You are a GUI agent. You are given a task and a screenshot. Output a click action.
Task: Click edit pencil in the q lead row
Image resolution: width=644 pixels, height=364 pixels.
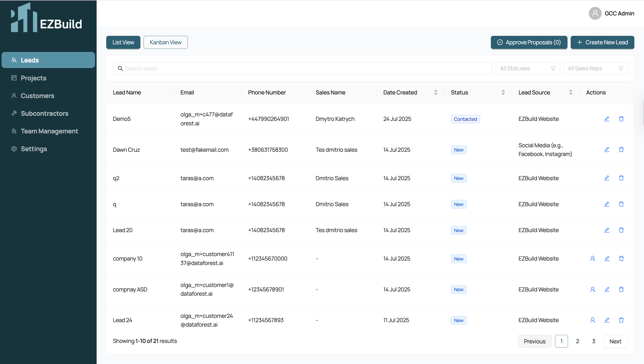tap(607, 204)
